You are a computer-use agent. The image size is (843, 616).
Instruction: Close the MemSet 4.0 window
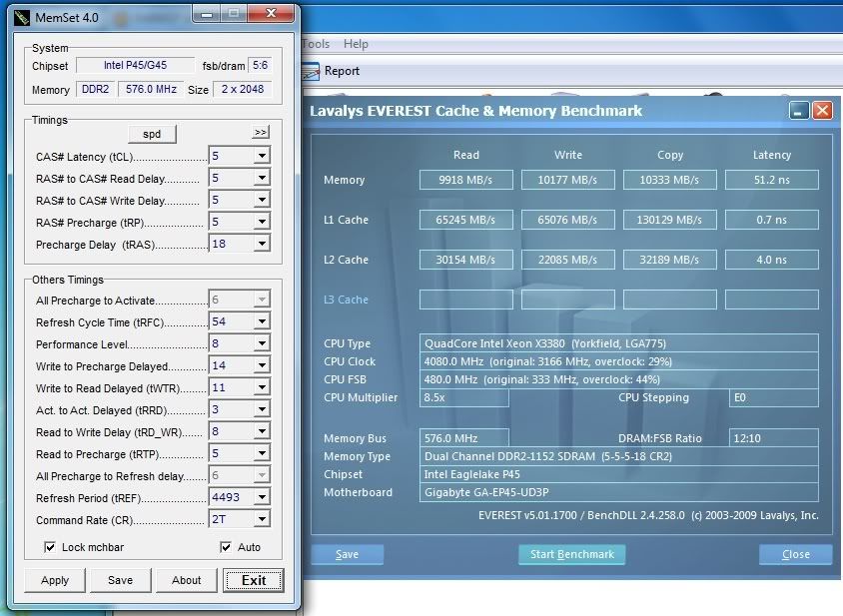(x=271, y=14)
